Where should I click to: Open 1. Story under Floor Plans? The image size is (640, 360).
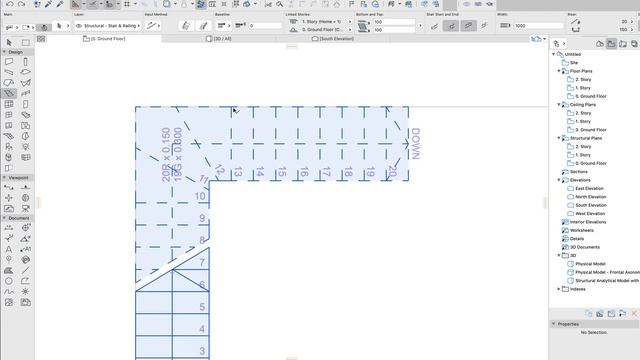point(583,88)
